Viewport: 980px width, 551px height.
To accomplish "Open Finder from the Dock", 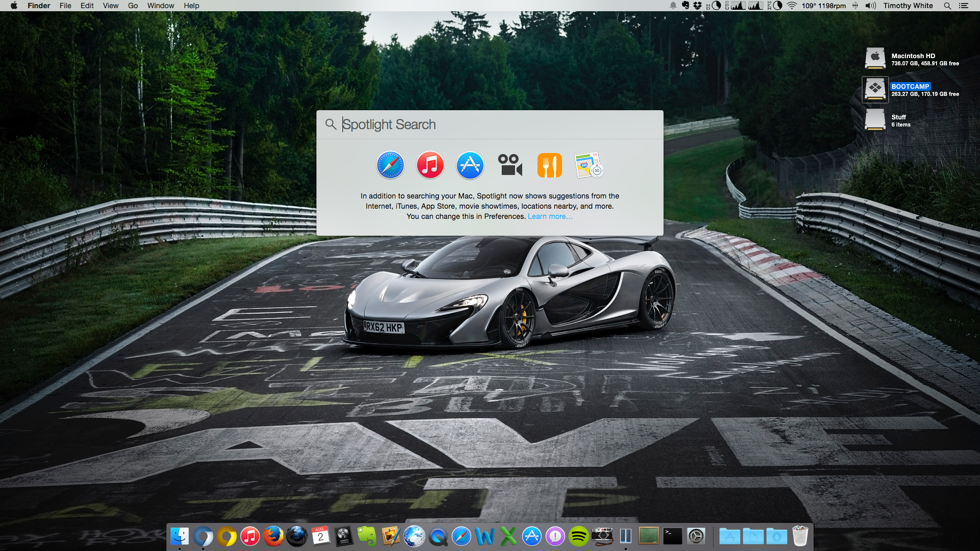I will (x=179, y=536).
